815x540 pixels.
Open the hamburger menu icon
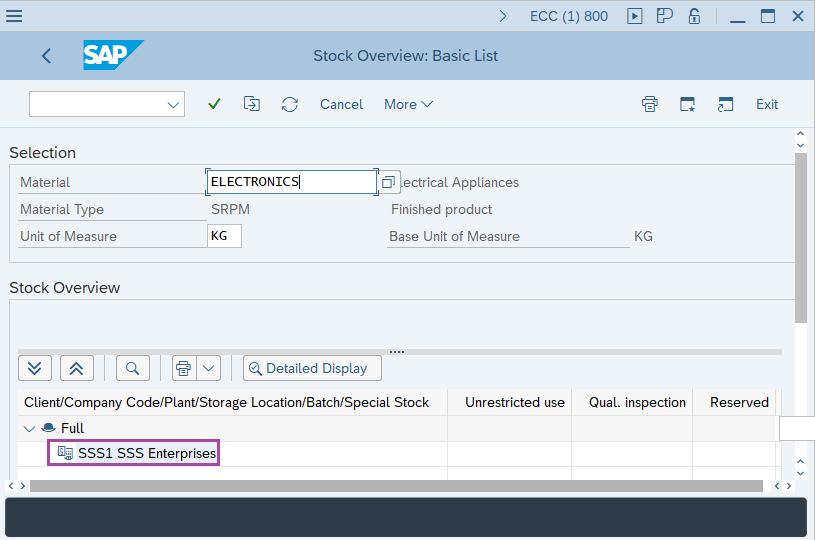pos(15,16)
